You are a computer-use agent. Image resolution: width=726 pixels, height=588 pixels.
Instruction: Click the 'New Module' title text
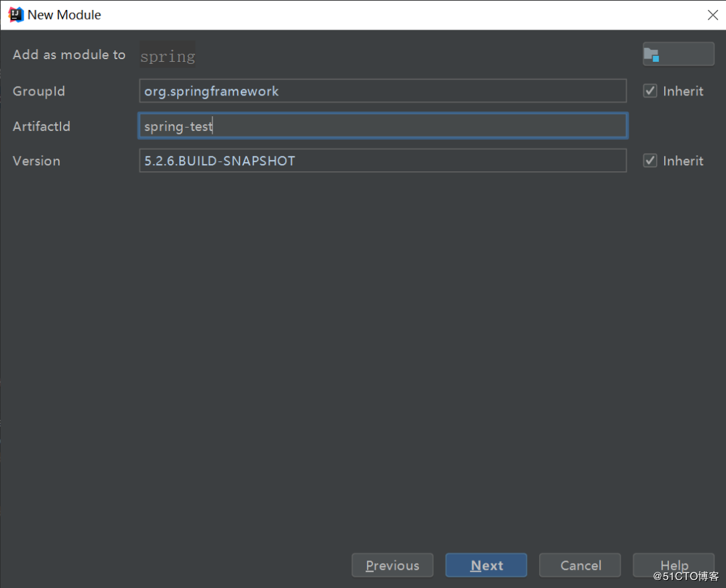tap(65, 15)
